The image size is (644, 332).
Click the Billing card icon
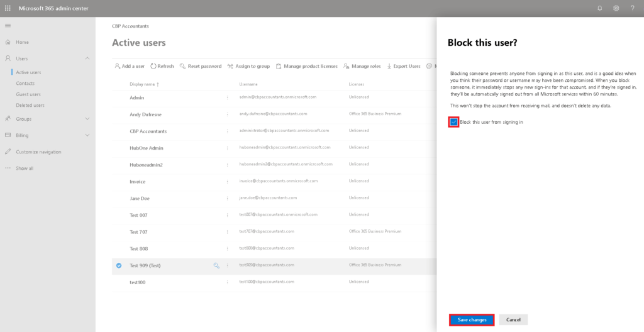8,135
